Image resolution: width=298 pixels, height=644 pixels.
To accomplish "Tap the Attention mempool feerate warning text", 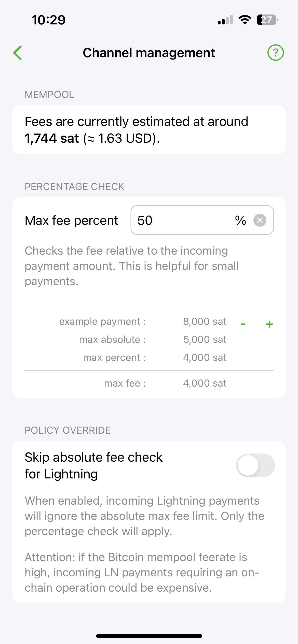I will click(x=142, y=572).
